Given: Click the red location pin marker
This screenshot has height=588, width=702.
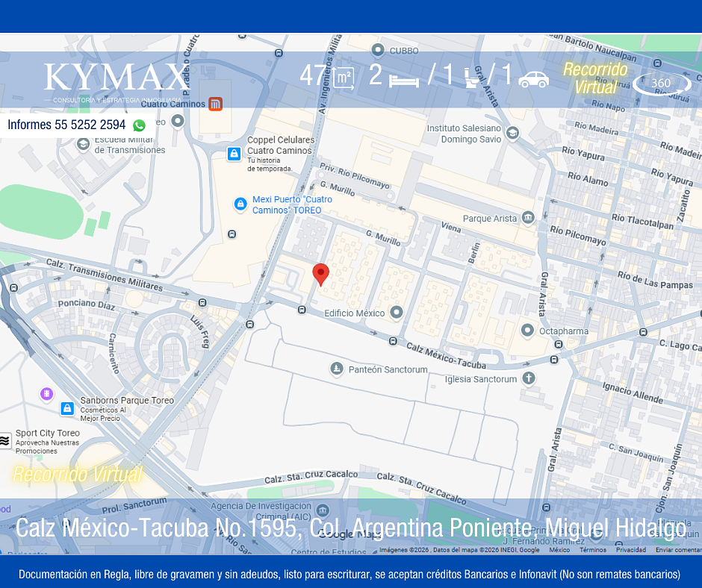Looking at the screenshot, I should click(320, 275).
